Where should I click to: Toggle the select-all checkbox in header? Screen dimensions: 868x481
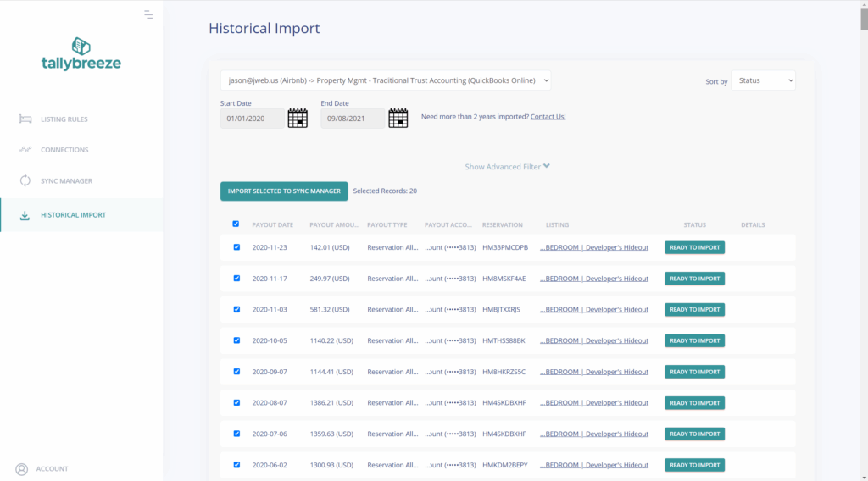tap(236, 224)
